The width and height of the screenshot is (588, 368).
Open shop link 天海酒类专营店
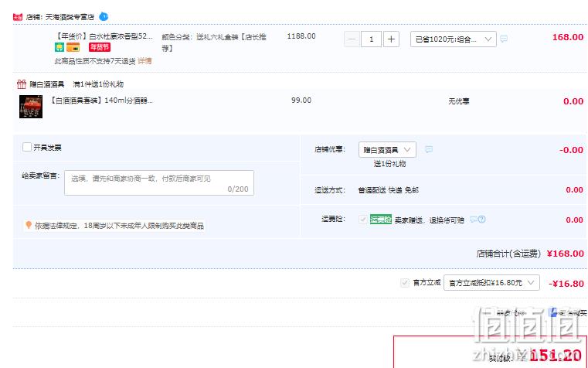coord(70,17)
